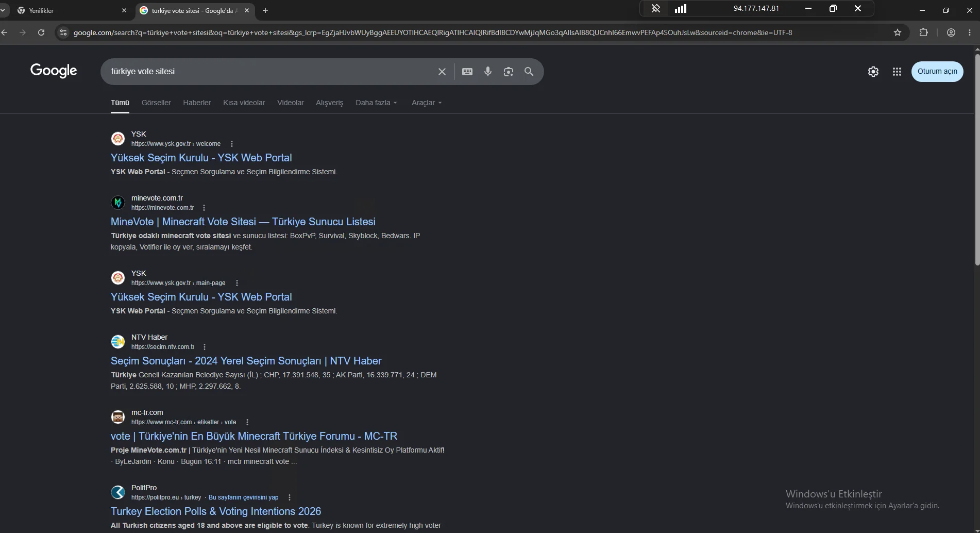Image resolution: width=980 pixels, height=533 pixels.
Task: Click the mc-tr.com favicon
Action: click(118, 417)
